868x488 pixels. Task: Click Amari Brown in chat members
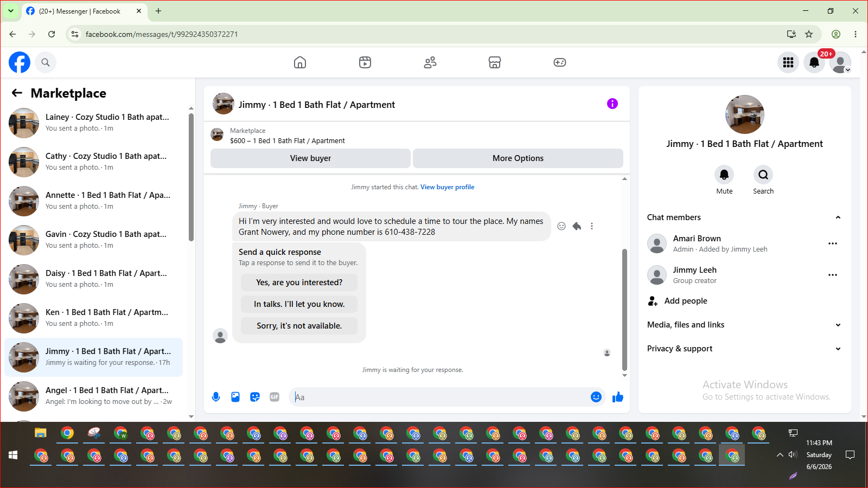(697, 239)
